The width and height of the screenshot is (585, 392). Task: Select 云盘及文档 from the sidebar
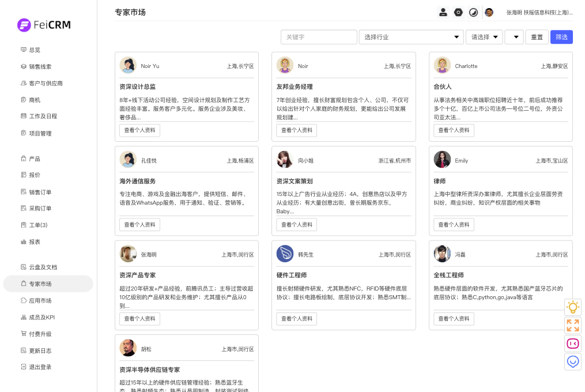pyautogui.click(x=43, y=267)
